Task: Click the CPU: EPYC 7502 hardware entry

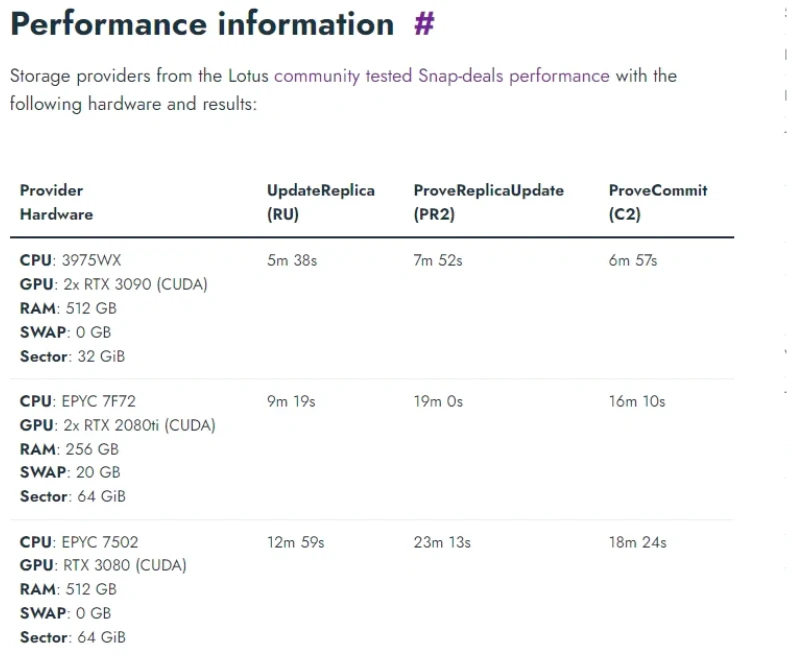Action: coord(79,542)
